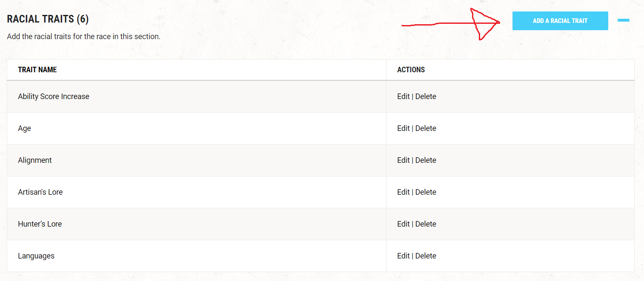This screenshot has height=281, width=644.
Task: Delete the Hunter's Lore trait
Action: pyautogui.click(x=426, y=224)
